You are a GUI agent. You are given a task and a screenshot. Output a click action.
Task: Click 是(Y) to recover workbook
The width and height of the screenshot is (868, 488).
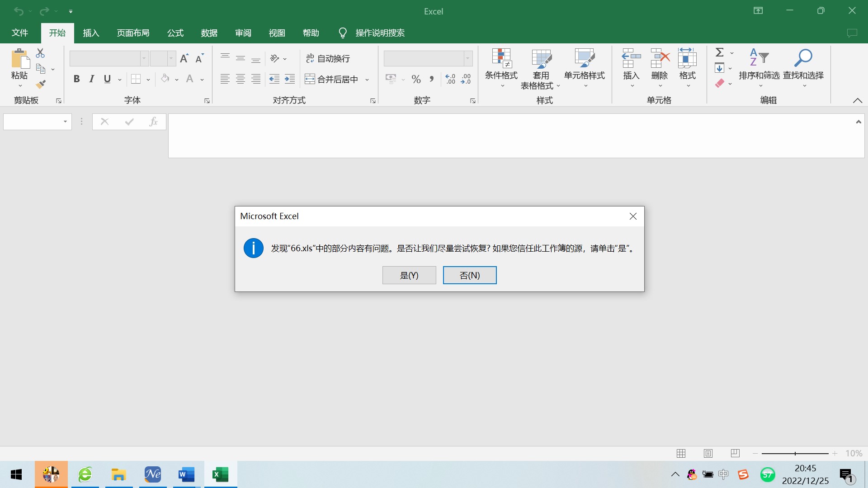[409, 275]
